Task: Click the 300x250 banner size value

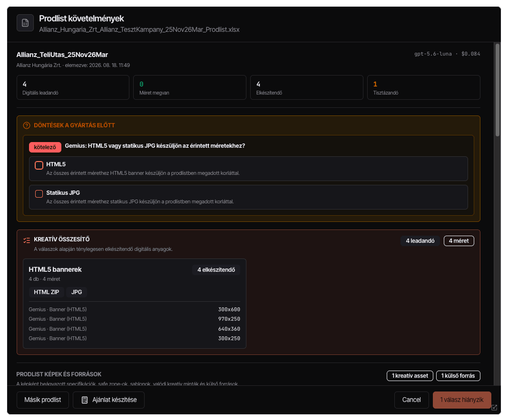Action: pyautogui.click(x=229, y=338)
